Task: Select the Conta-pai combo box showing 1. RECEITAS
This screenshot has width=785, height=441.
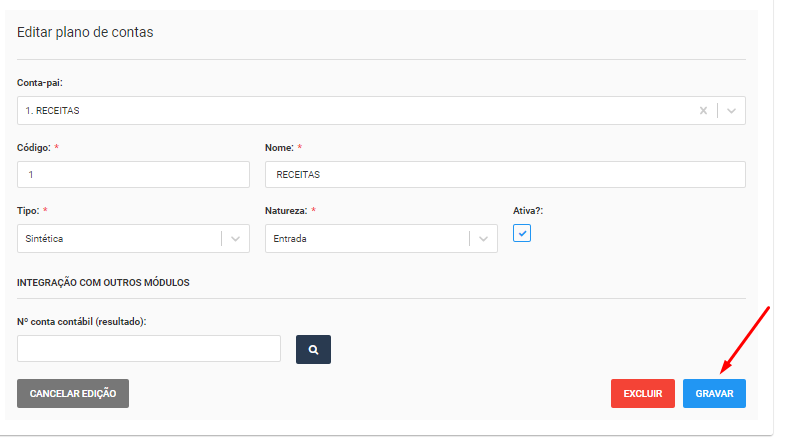Action: point(381,111)
